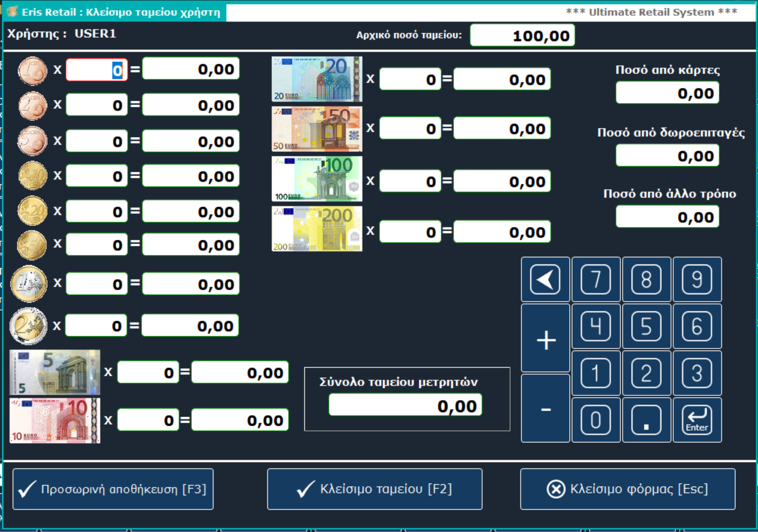Click the 20 euro banknote image

click(x=317, y=79)
